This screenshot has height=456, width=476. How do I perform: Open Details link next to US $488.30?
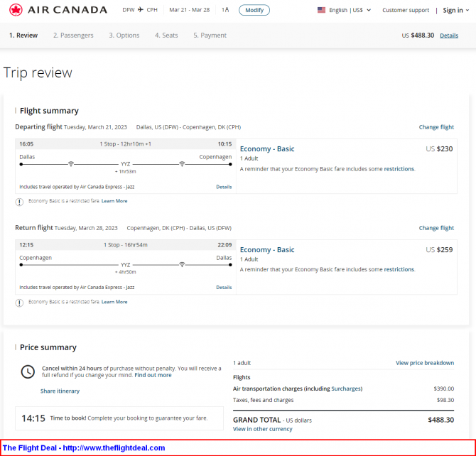449,36
